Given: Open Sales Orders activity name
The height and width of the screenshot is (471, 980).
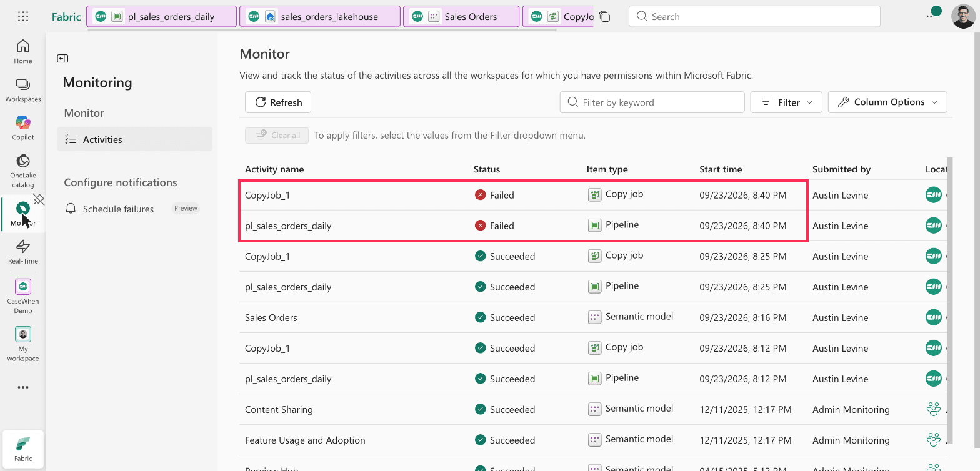Looking at the screenshot, I should (271, 317).
